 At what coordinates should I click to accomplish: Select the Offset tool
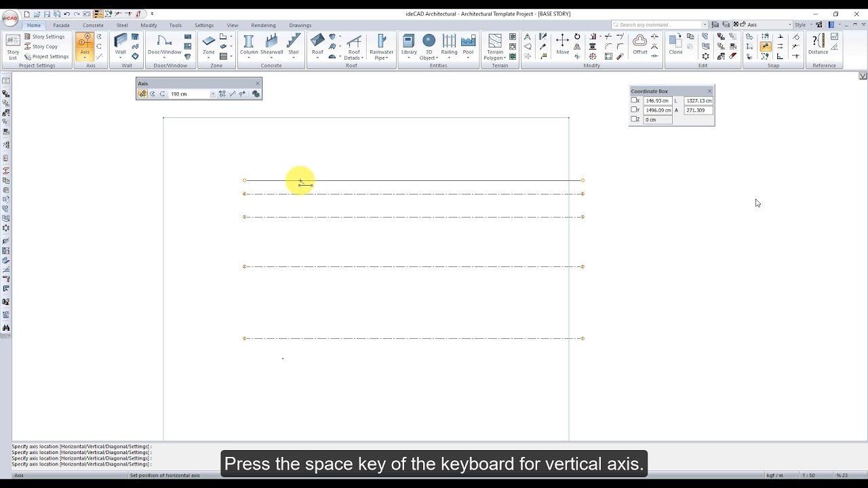640,43
